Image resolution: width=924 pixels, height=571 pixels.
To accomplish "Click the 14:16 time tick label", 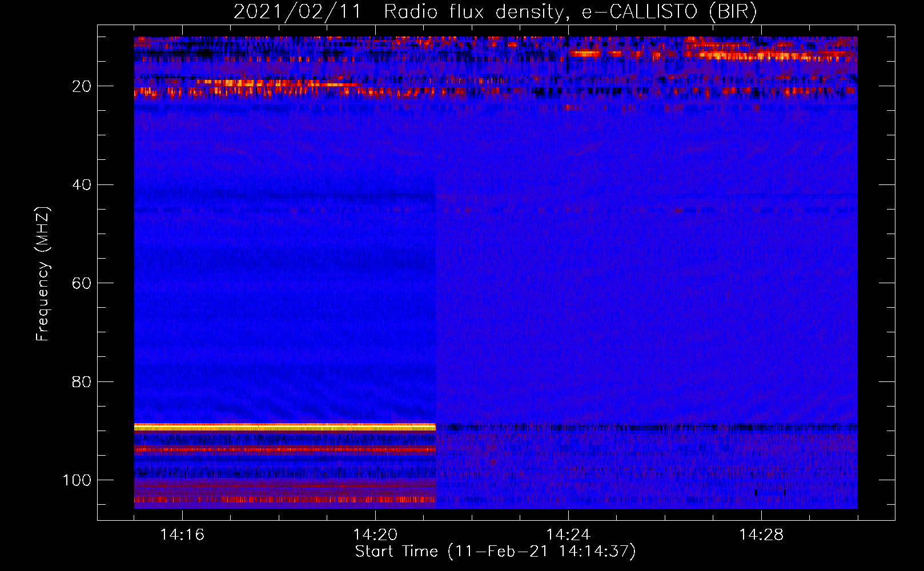I will 182,534.
